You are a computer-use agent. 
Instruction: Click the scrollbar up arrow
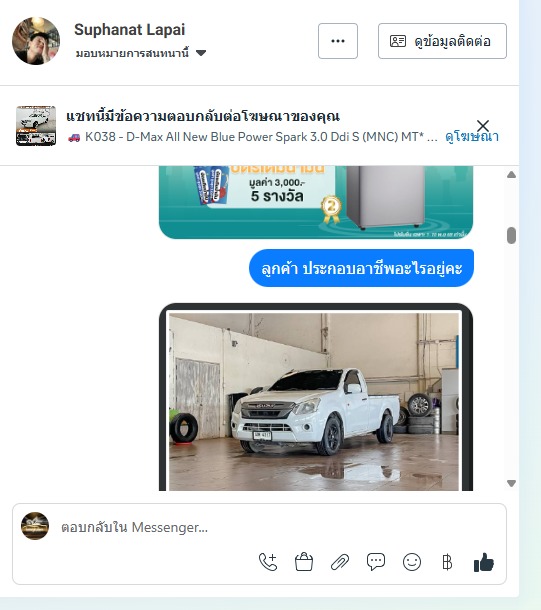point(511,175)
